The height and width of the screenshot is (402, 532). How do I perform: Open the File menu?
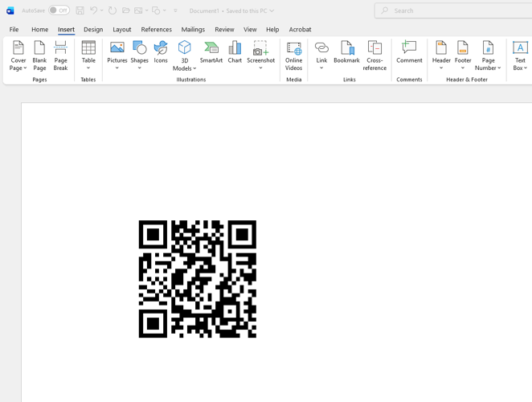click(x=14, y=30)
